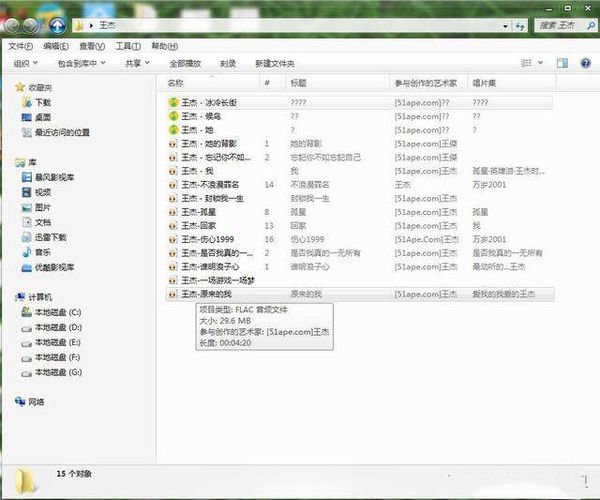Screen dimensions: 600x500
Task: Open the 音乐 library
Action: tap(37, 252)
